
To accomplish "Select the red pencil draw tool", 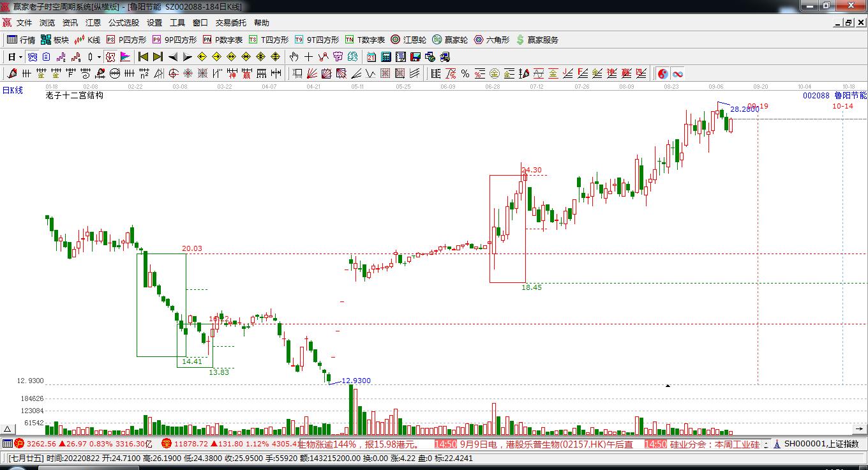I will point(11,73).
